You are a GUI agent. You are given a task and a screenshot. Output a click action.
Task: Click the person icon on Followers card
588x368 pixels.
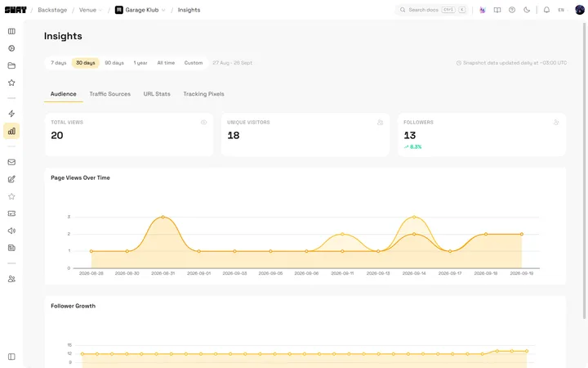pyautogui.click(x=556, y=123)
